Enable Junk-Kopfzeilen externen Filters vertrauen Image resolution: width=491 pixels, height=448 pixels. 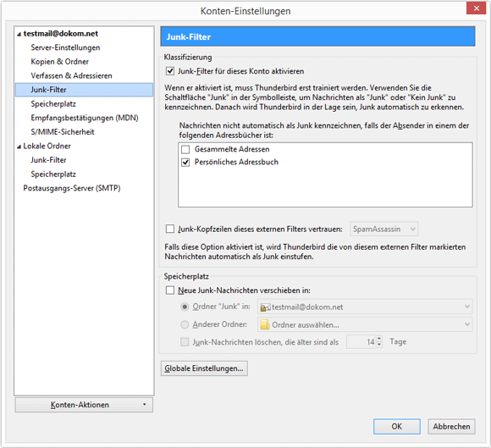point(170,229)
